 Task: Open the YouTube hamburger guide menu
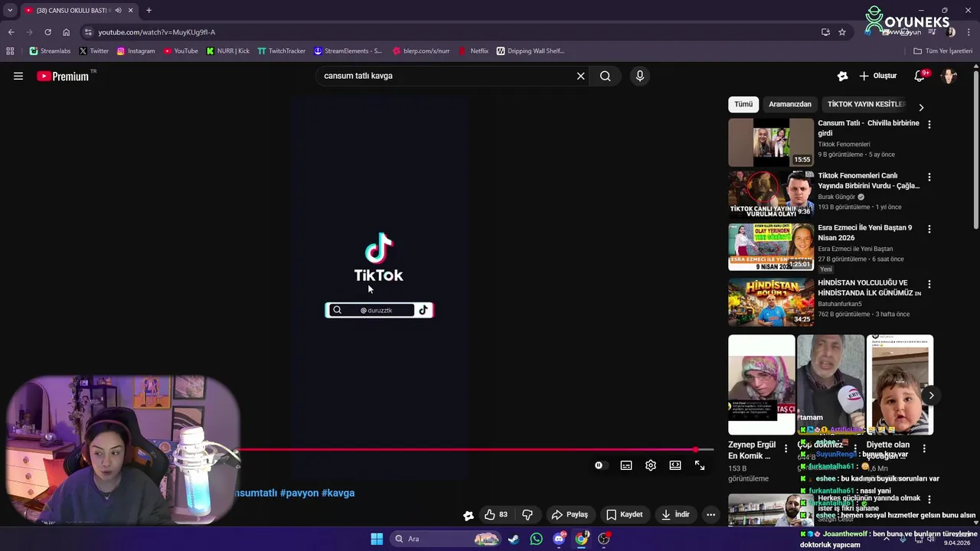coord(18,76)
